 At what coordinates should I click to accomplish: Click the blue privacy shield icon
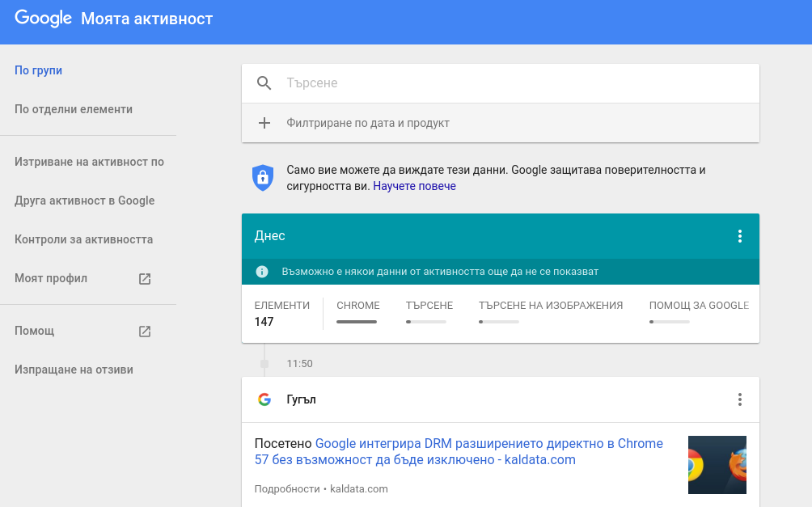(263, 178)
